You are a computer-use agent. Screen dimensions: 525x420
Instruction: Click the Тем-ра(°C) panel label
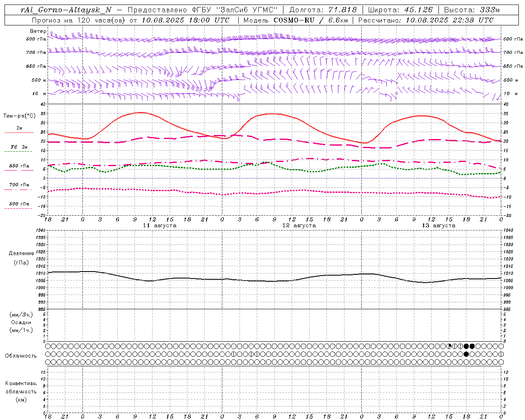point(19,116)
